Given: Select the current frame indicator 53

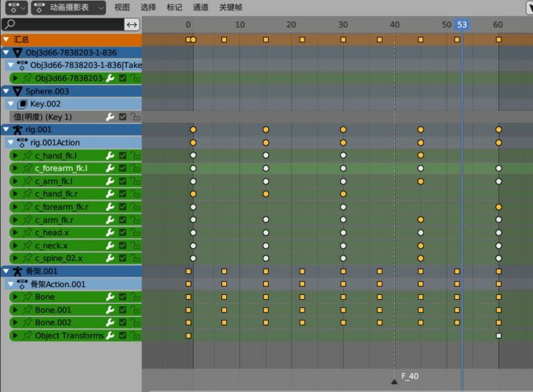Looking at the screenshot, I should 462,24.
